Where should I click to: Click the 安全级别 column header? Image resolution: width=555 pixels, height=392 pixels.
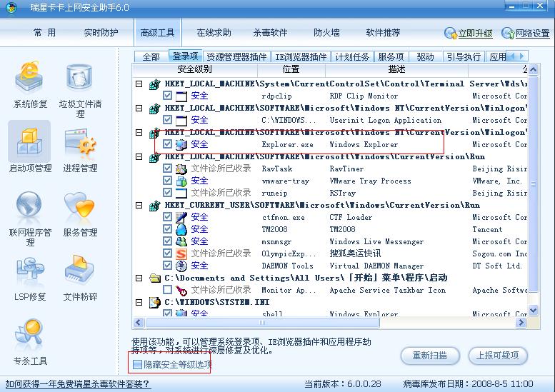195,69
